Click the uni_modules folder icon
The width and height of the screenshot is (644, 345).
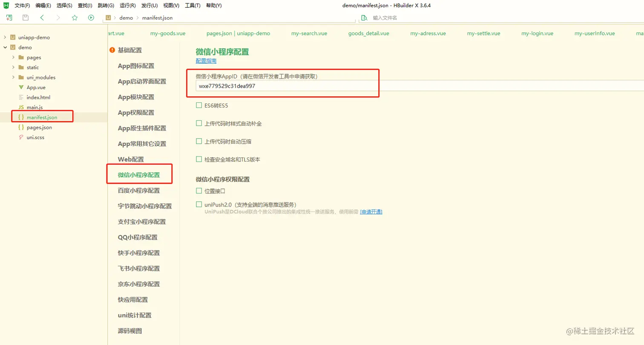pos(21,77)
